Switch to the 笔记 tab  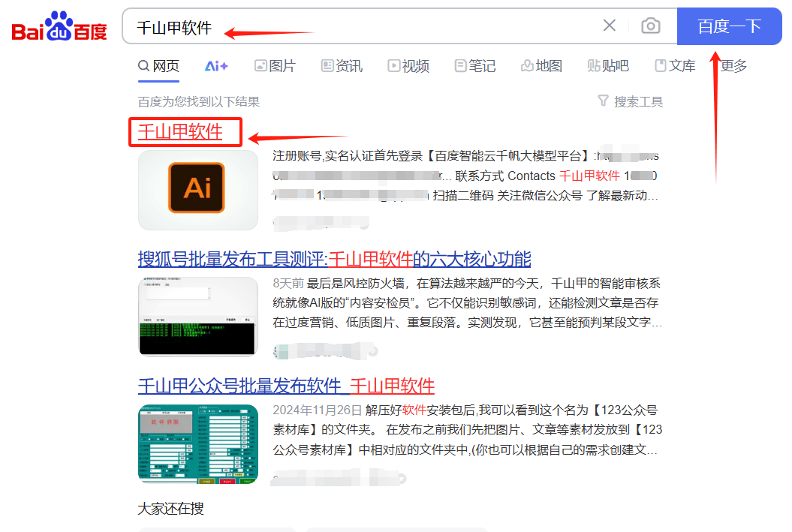click(x=475, y=66)
